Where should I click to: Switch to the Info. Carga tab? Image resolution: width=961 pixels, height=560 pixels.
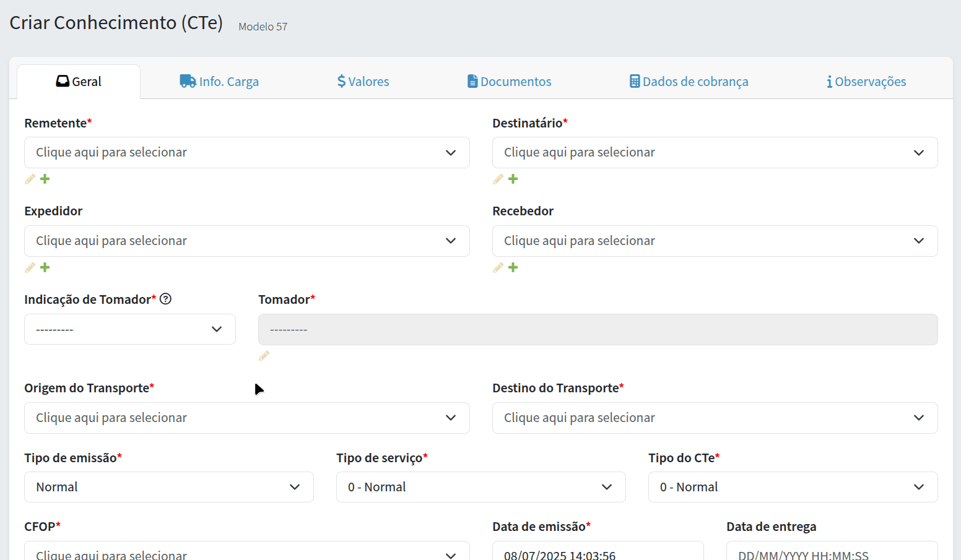point(219,82)
